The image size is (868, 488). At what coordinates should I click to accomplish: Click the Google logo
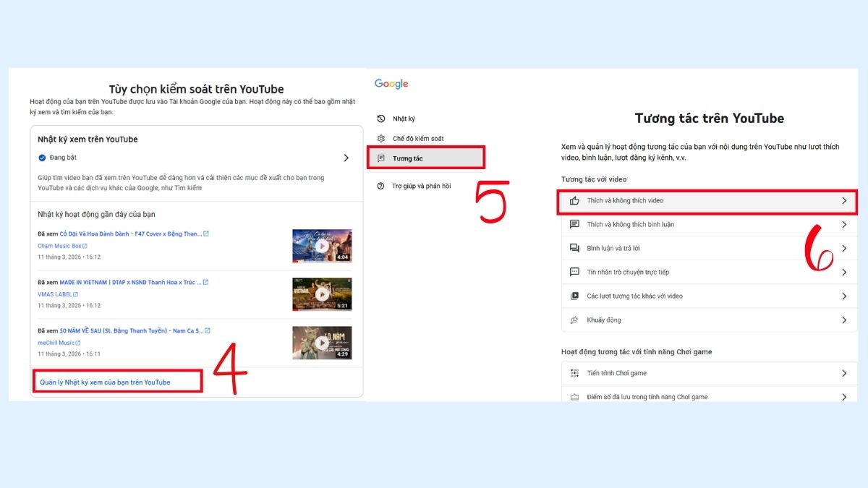tap(391, 83)
